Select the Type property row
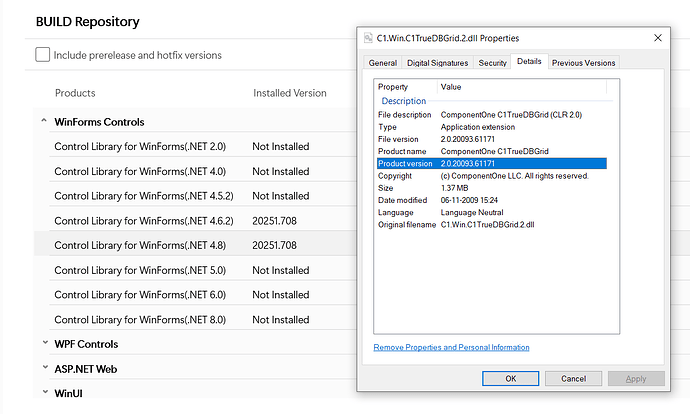 click(492, 127)
